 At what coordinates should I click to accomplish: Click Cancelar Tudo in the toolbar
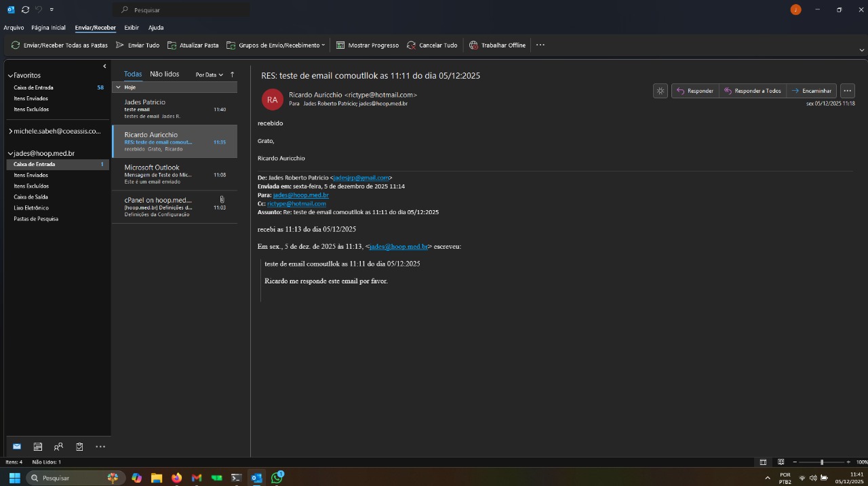(x=411, y=45)
